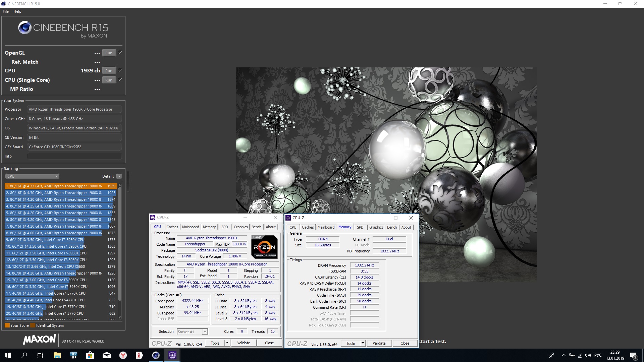Viewport: 644px width, 362px height.
Task: Open the taskbar clock and date
Action: [x=615, y=355]
